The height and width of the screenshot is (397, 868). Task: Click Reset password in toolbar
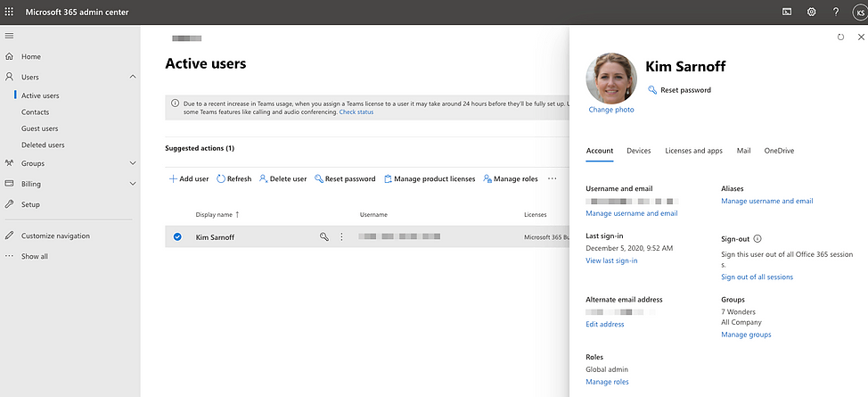click(345, 178)
